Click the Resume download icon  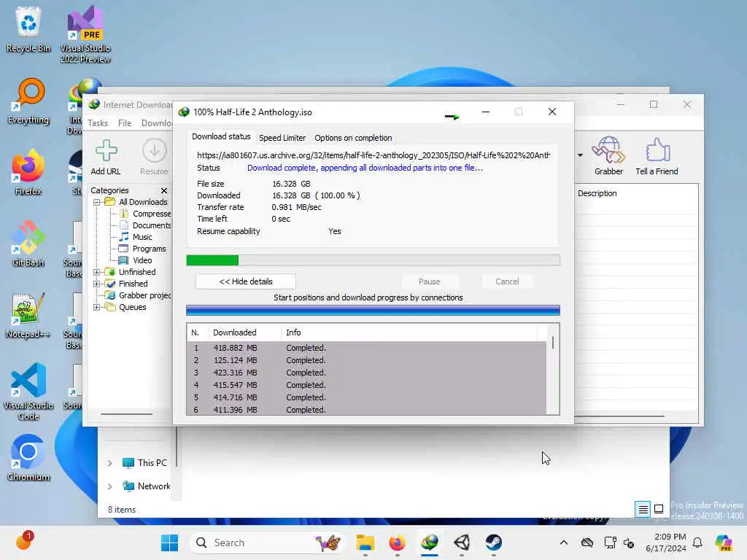pos(154,157)
